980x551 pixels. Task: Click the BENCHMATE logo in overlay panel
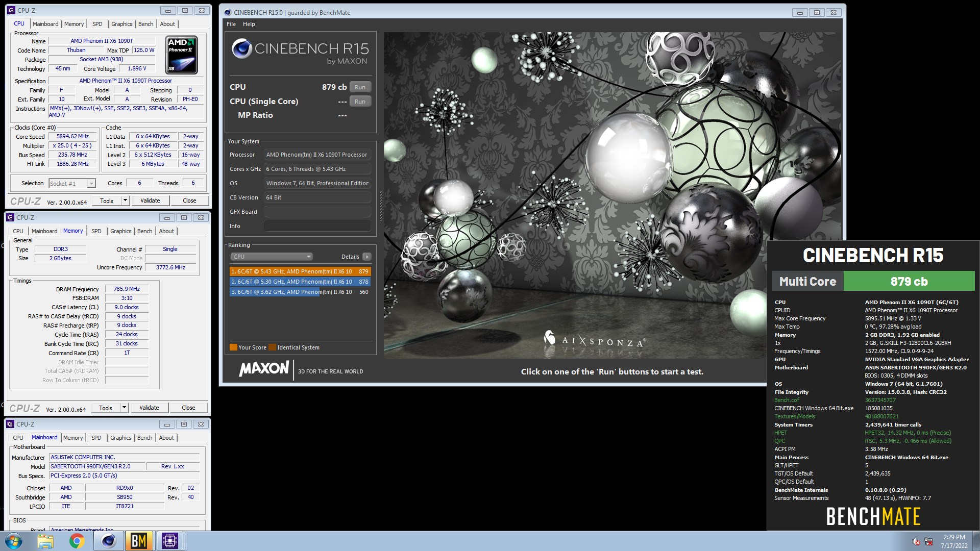[x=873, y=516]
